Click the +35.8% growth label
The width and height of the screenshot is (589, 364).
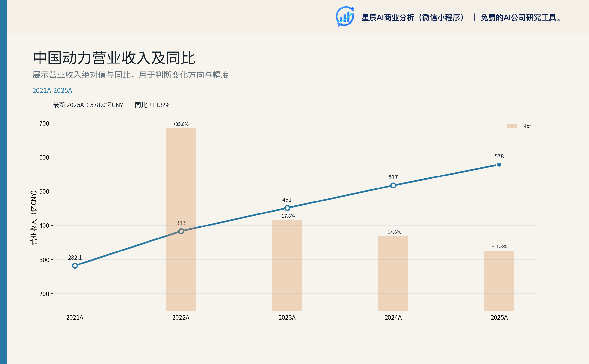181,124
